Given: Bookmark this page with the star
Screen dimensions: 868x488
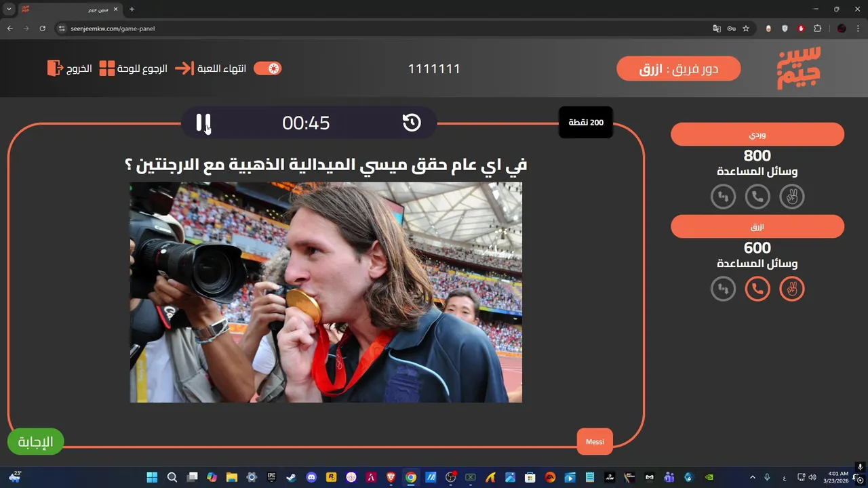Looking at the screenshot, I should 746,28.
